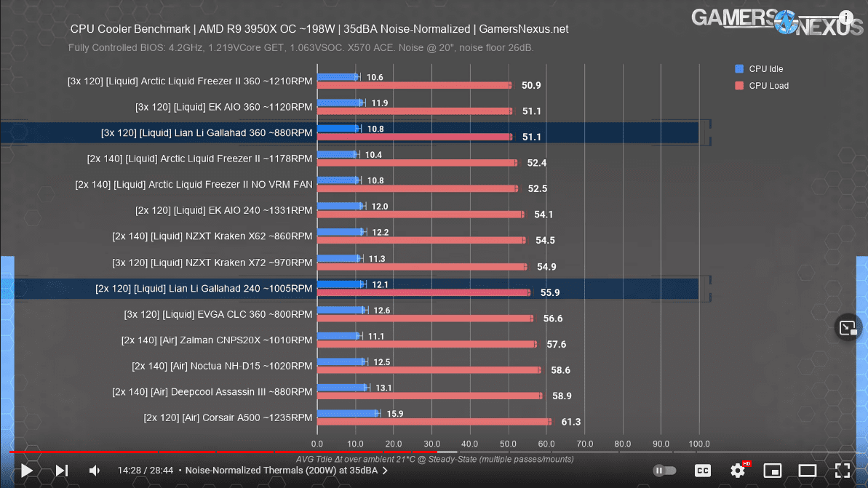
Task: Click the 50.9 load value
Action: coord(531,85)
